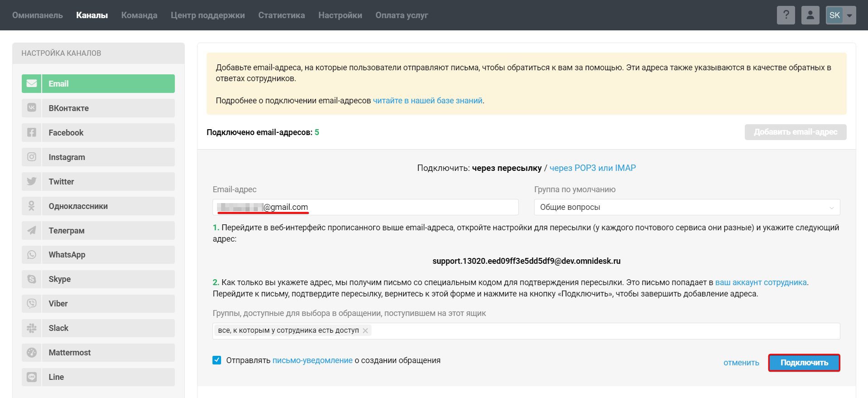Select the ВКонтакте channel icon
868x398 pixels.
pos(32,108)
